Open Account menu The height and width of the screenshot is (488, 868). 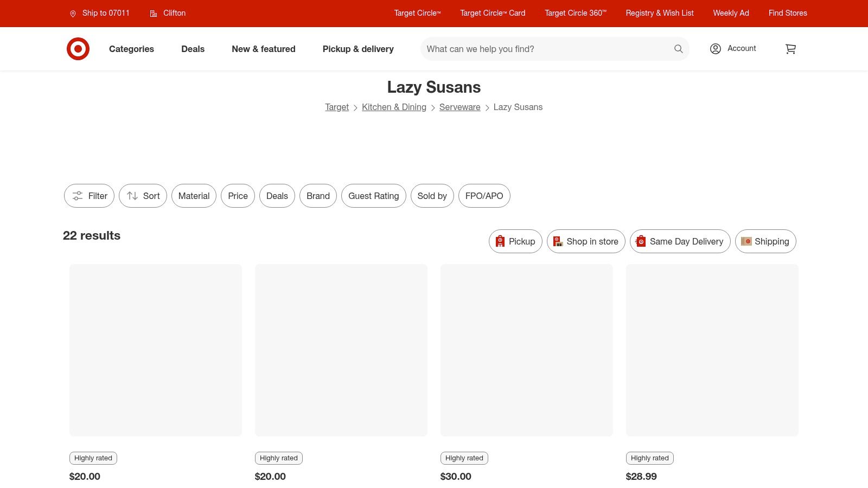(x=733, y=49)
